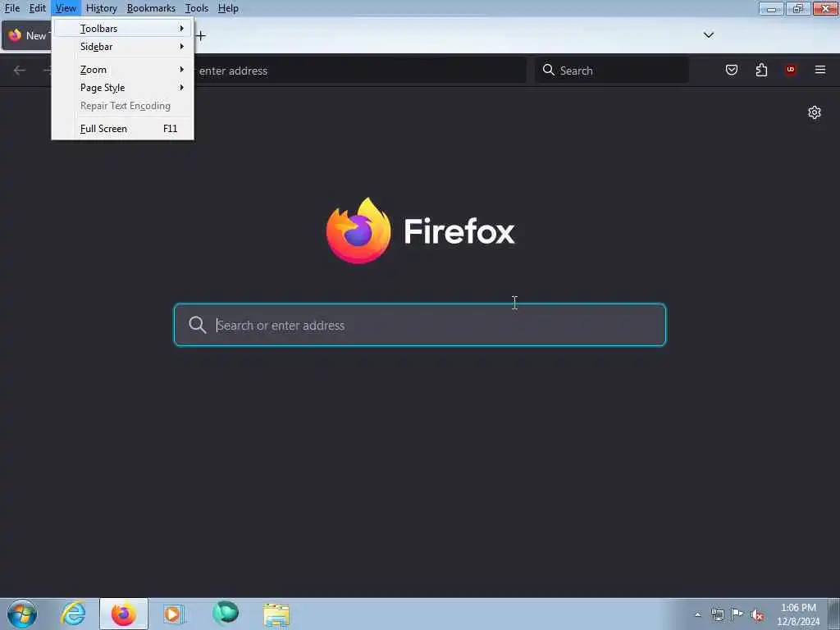Open the green globe taskbar app
840x630 pixels.
(x=225, y=614)
